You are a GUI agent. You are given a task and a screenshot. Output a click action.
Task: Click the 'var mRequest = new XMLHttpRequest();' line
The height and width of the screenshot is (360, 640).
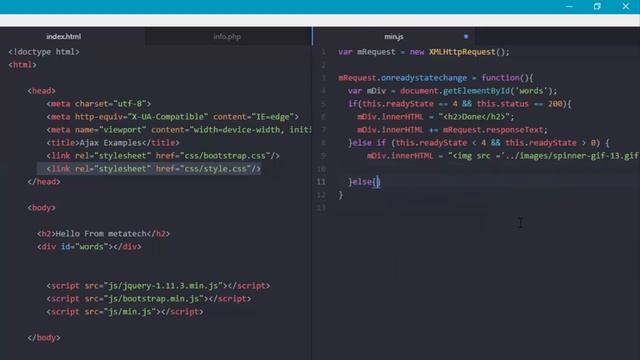pos(424,52)
